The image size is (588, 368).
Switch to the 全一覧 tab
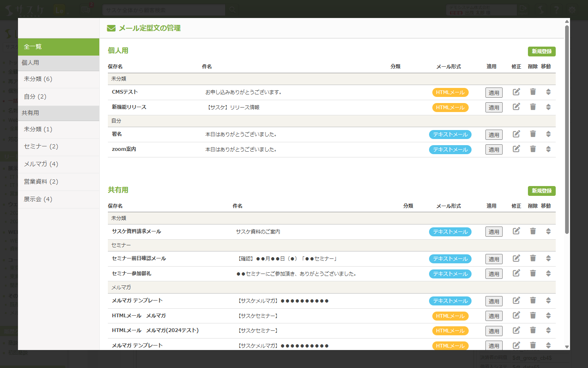[x=58, y=47]
